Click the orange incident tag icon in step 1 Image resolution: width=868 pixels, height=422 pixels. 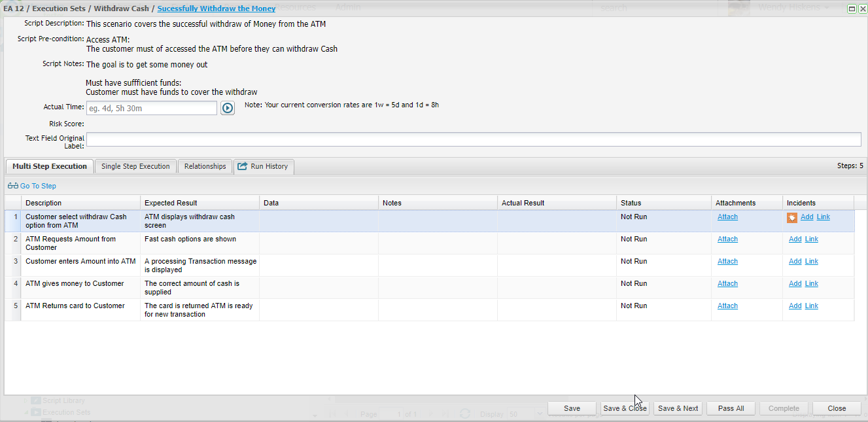(x=791, y=217)
